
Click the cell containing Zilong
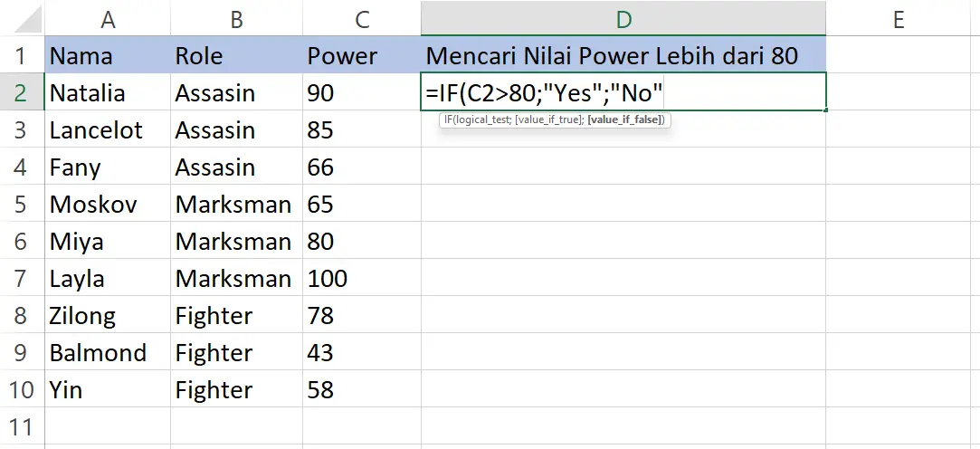108,315
